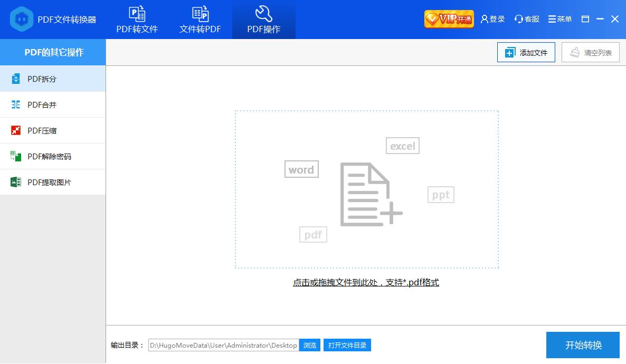
Task: Click the excel label in drop zone
Action: point(402,146)
